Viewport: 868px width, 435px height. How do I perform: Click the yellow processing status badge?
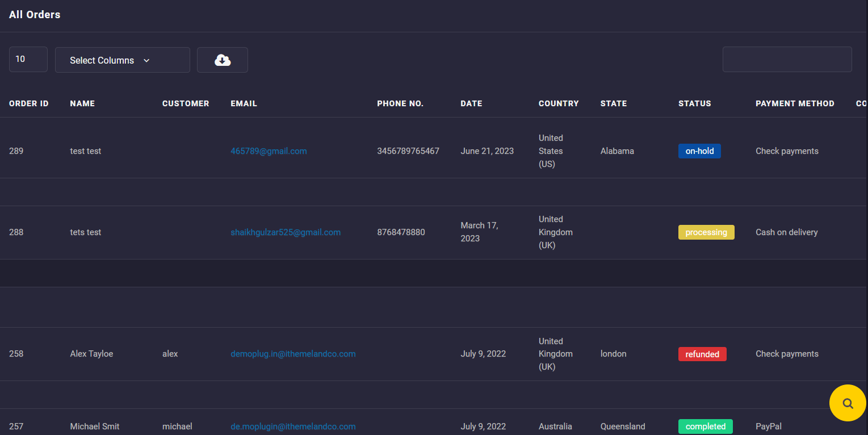(x=706, y=232)
